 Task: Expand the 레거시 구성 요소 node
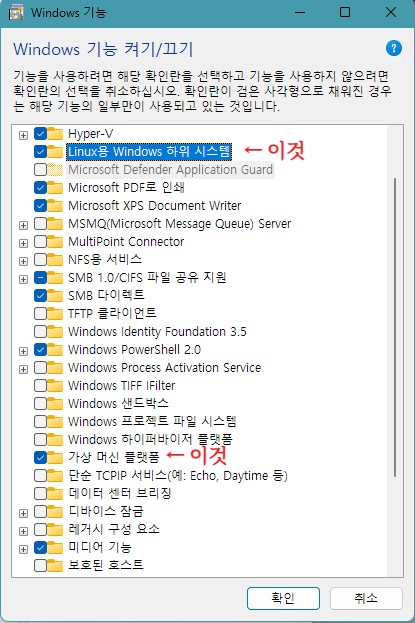click(x=23, y=531)
